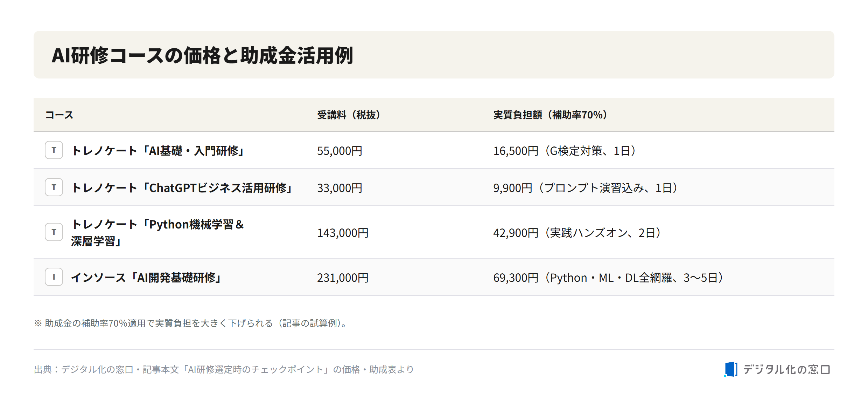The height and width of the screenshot is (410, 868).
Task: Click the 実質負担額（補助率70%） column header
Action: pos(550,115)
